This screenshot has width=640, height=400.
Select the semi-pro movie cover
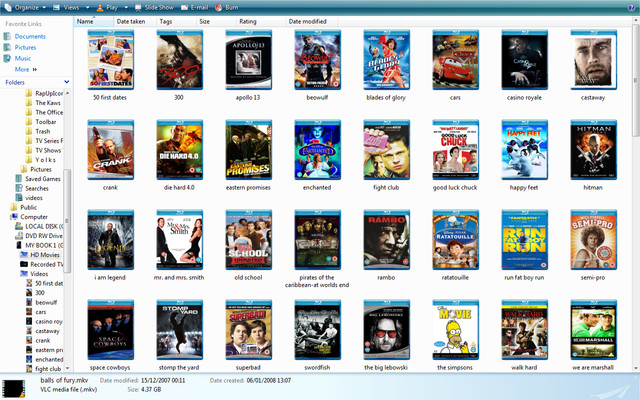pyautogui.click(x=593, y=240)
